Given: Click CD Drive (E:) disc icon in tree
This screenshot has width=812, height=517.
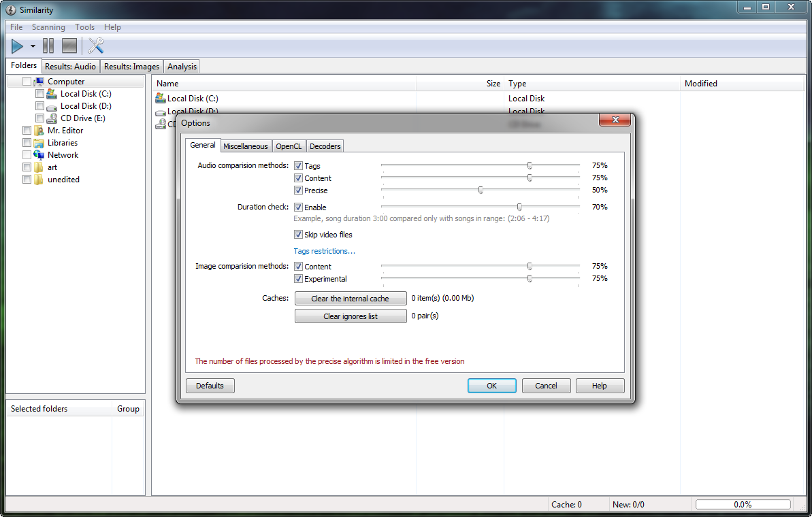Looking at the screenshot, I should [51, 118].
